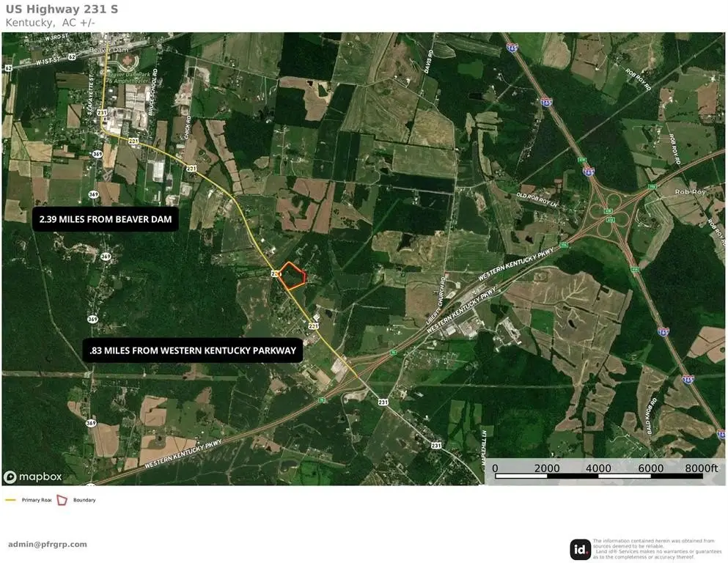
Task: Click the Land id logo icon
Action: click(581, 549)
